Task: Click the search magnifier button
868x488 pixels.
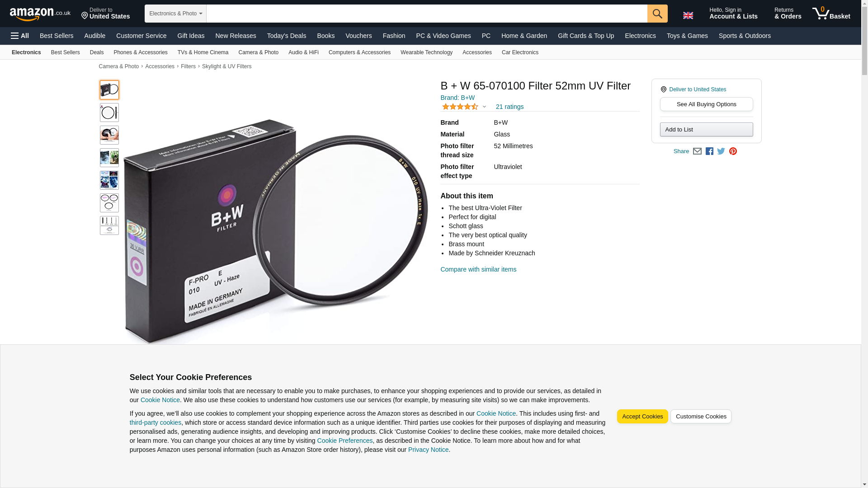Action: pos(657,14)
